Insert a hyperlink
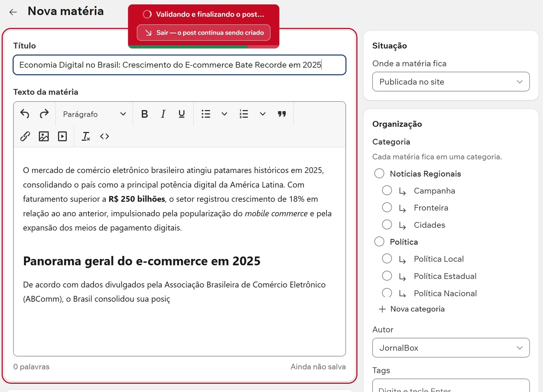 25,136
